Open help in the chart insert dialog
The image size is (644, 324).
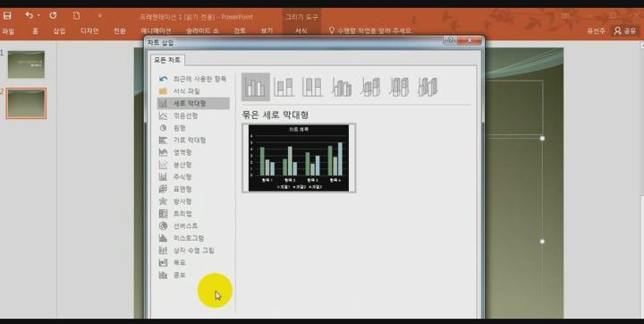tap(450, 40)
